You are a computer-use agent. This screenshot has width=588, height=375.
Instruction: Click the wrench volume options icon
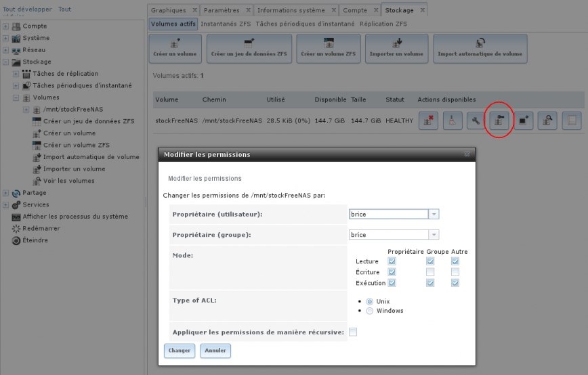[476, 121]
